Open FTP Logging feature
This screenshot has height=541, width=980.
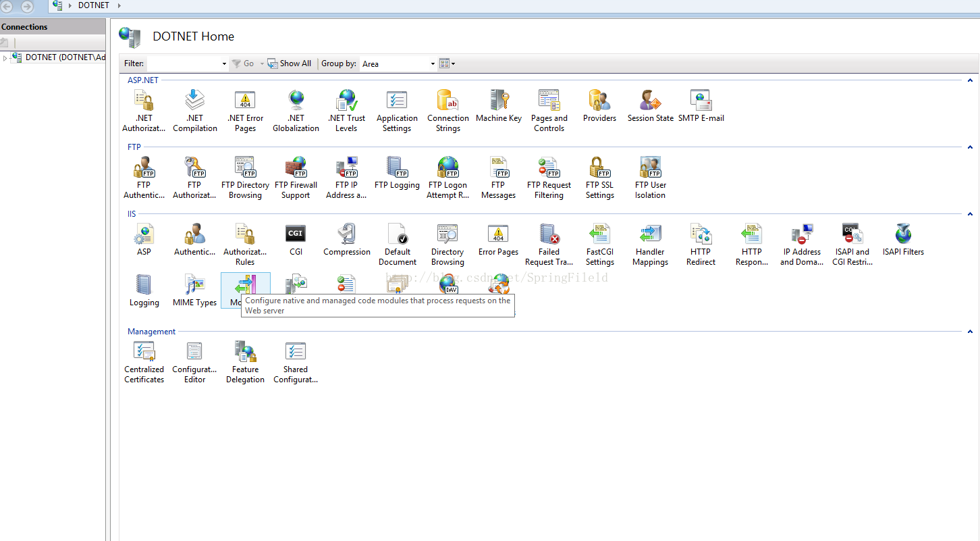coord(397,174)
